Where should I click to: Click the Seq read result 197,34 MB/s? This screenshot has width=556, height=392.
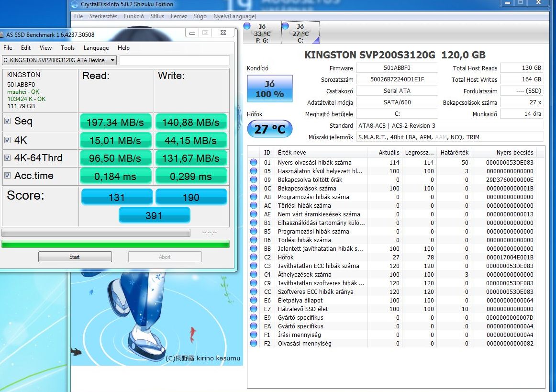tap(115, 123)
